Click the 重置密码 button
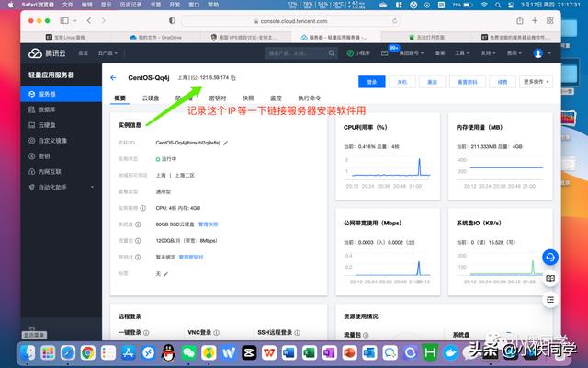588x368 pixels. click(x=468, y=82)
